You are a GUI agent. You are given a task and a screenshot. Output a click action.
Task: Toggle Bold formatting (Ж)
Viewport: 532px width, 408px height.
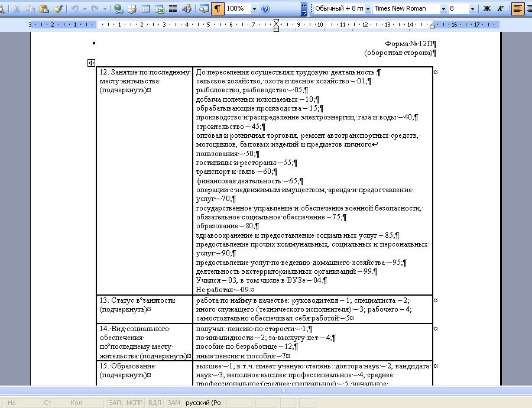[487, 9]
